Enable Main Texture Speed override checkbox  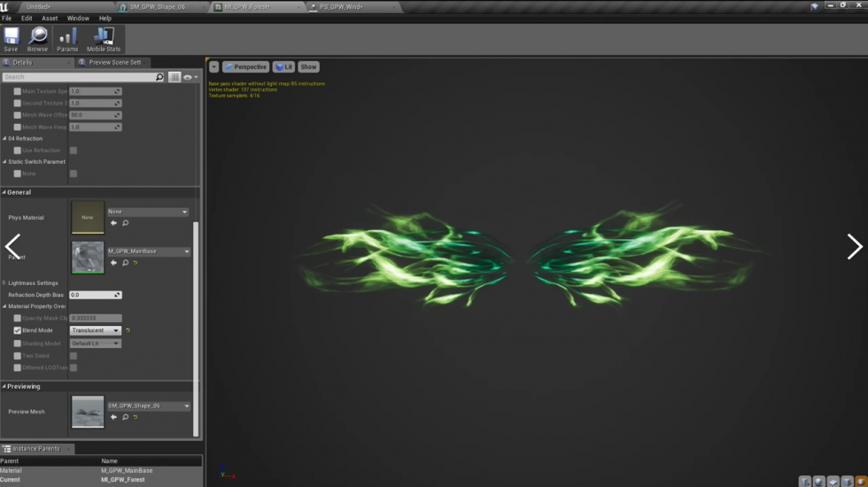click(17, 91)
